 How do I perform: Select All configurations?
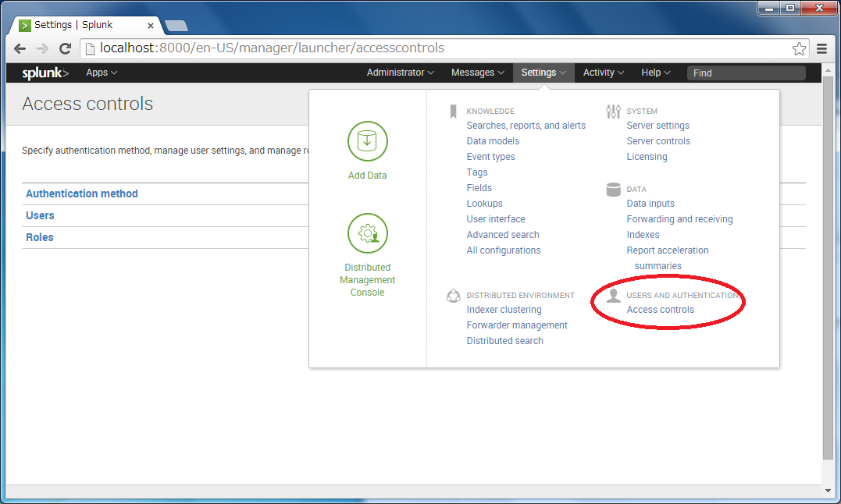(x=503, y=250)
